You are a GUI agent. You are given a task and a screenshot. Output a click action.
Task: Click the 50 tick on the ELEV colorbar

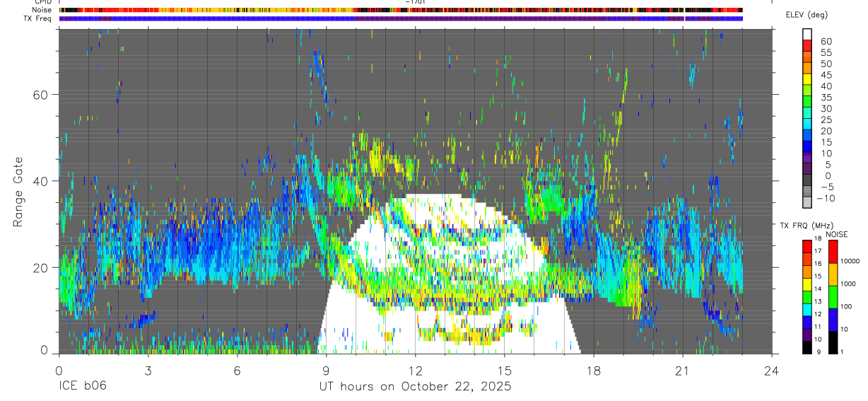(825, 64)
